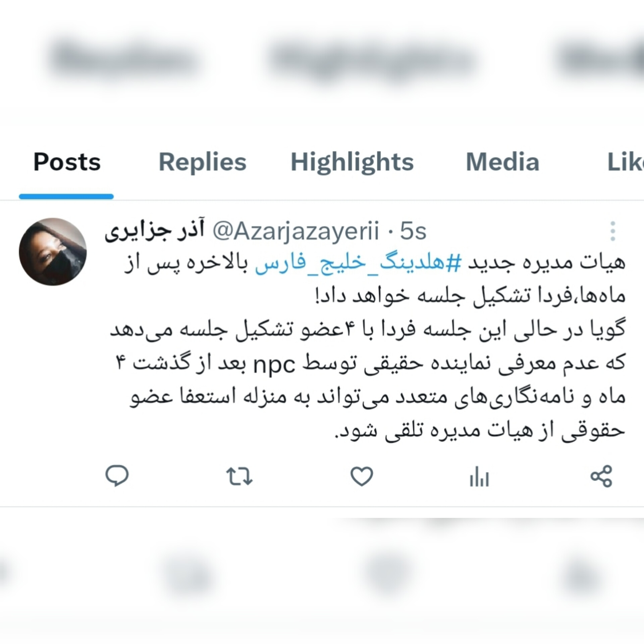Go to the partially visible Likes tab
644x644 pixels.
[626, 162]
